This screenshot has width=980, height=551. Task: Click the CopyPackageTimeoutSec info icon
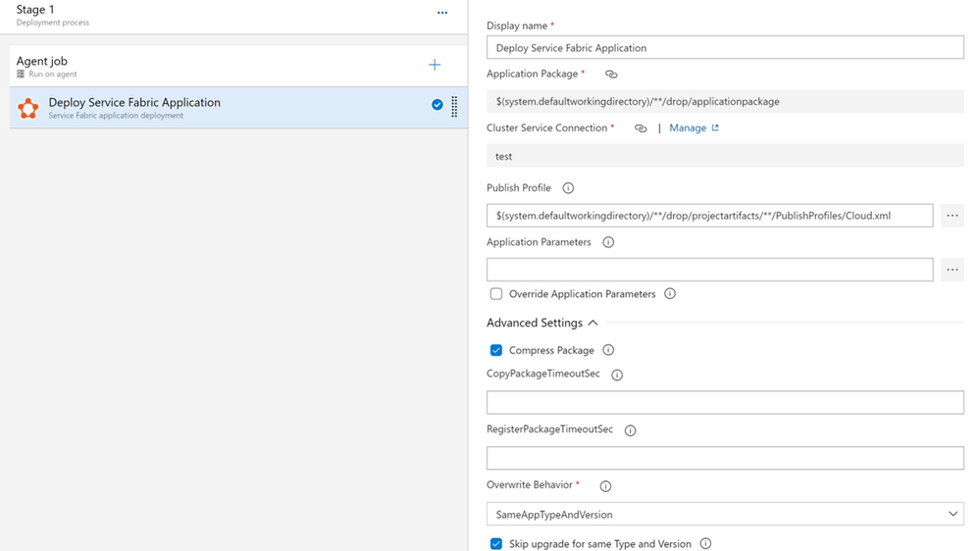point(617,375)
